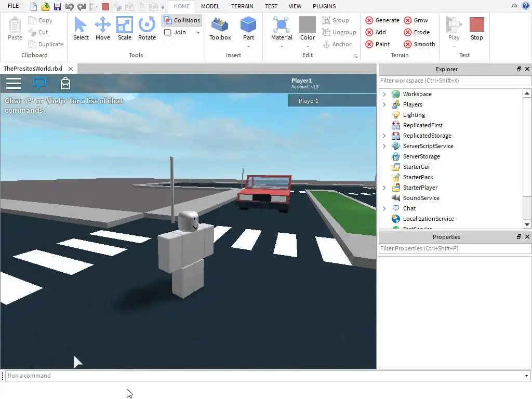Switch to the TERRAIN ribbon tab
This screenshot has width=532, height=399.
tap(242, 6)
